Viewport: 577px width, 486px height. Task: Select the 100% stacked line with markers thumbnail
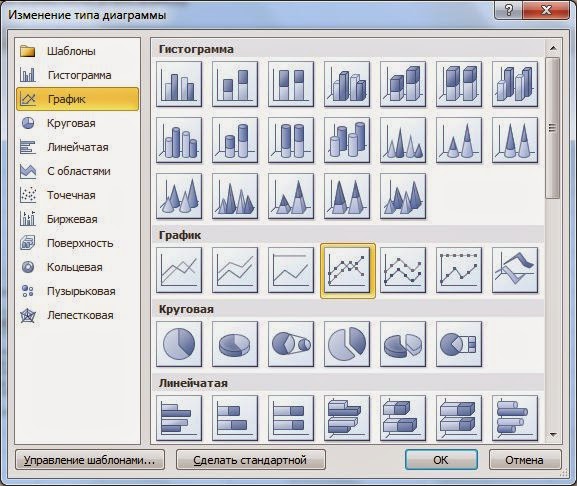459,270
